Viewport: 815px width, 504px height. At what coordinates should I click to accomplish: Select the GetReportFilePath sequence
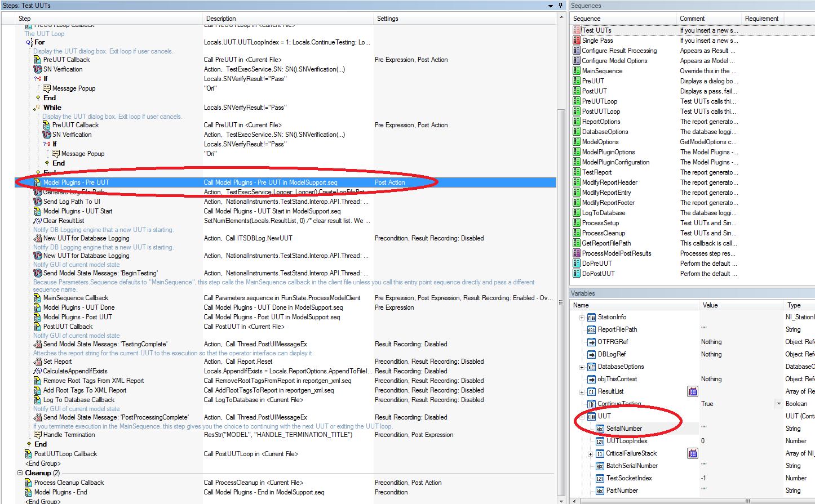606,243
